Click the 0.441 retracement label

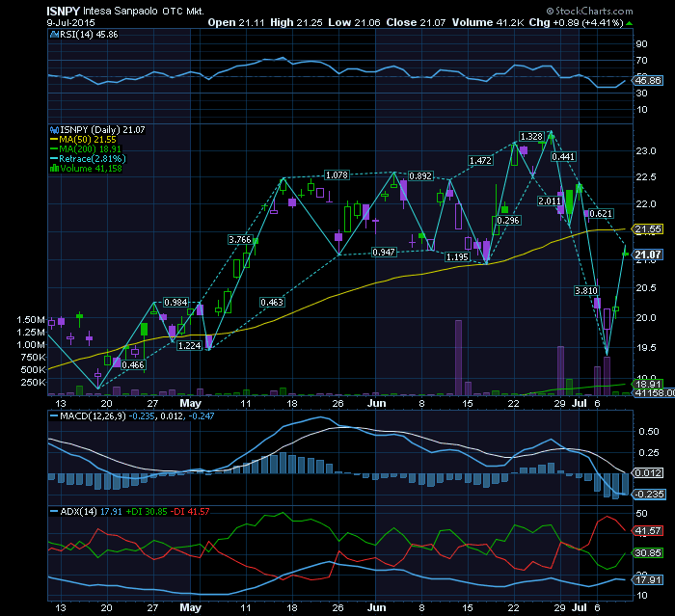coord(563,157)
